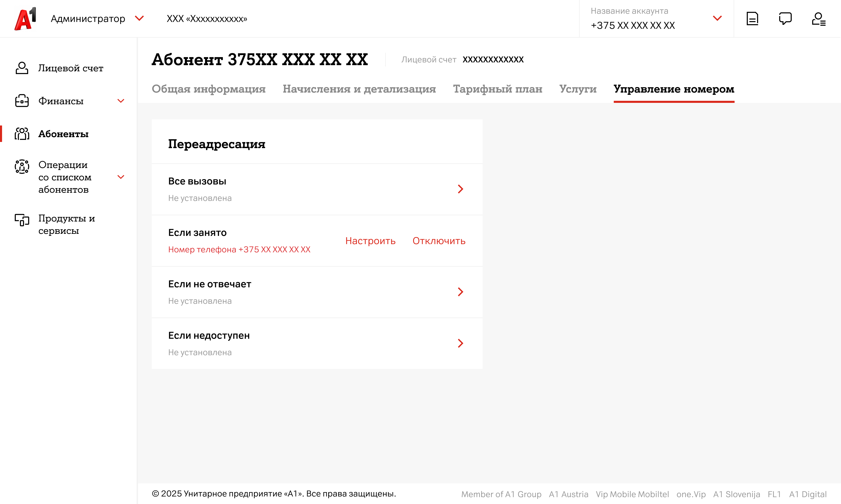Open the Все вызовы forwarding row

tap(460, 189)
